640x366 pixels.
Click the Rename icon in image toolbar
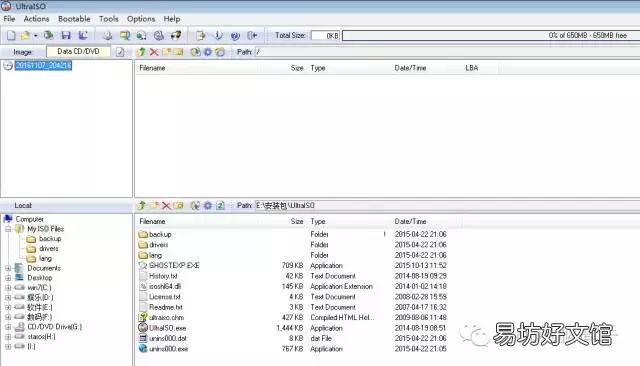[x=178, y=52]
